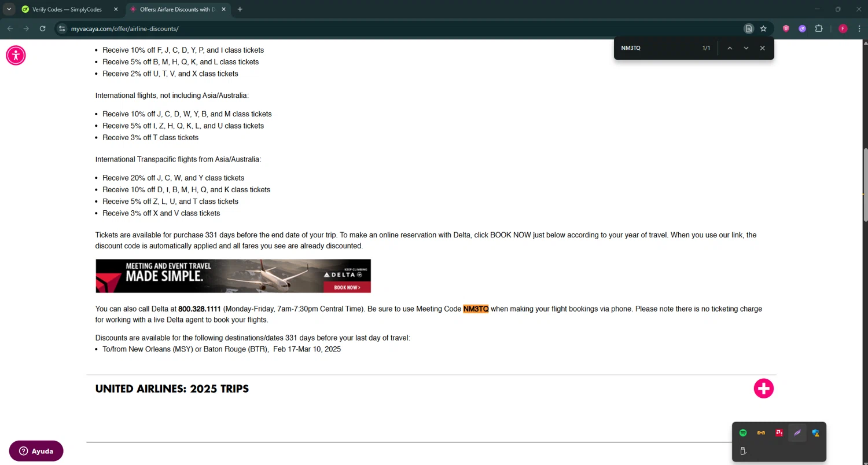Open the Ayuda help button
The height and width of the screenshot is (465, 868).
point(36,451)
